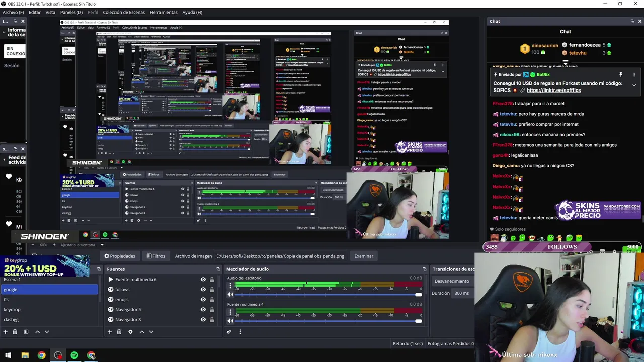Open the Vista menu
Image resolution: width=644 pixels, height=362 pixels.
point(50,12)
